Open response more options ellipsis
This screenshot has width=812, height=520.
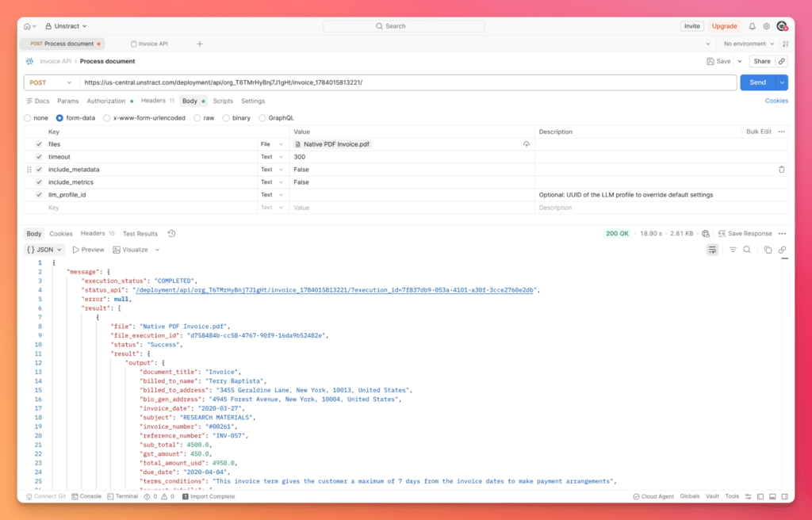[x=782, y=234]
